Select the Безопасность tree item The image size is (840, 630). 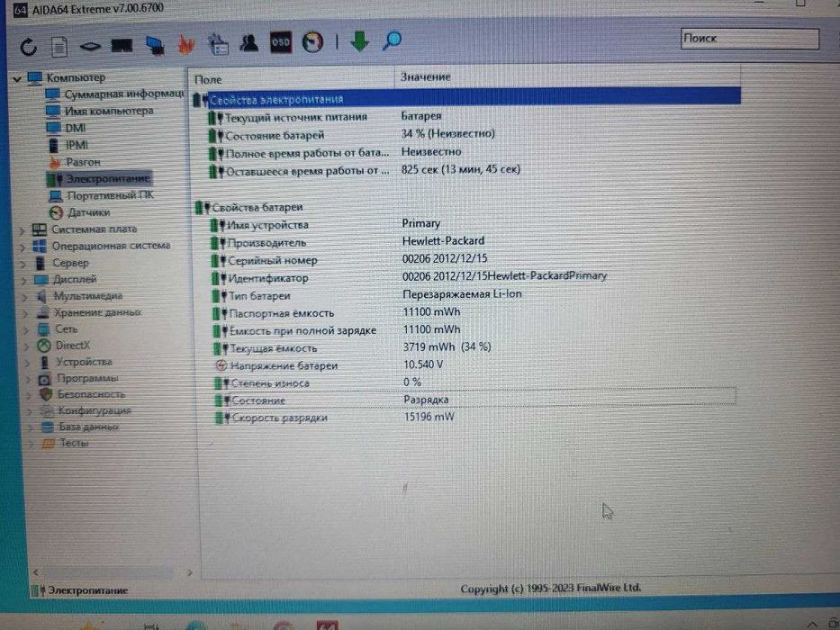(83, 394)
